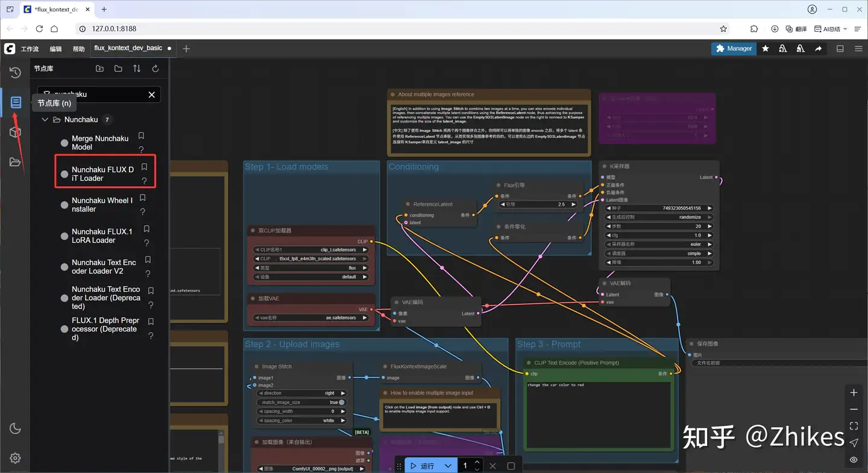Select the flux_kontext_dev_basic workflow tab
The image size is (868, 473).
point(128,48)
